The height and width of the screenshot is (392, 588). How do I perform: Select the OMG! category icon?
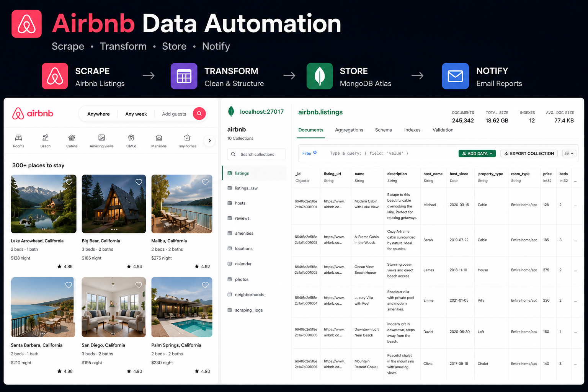pos(131,137)
